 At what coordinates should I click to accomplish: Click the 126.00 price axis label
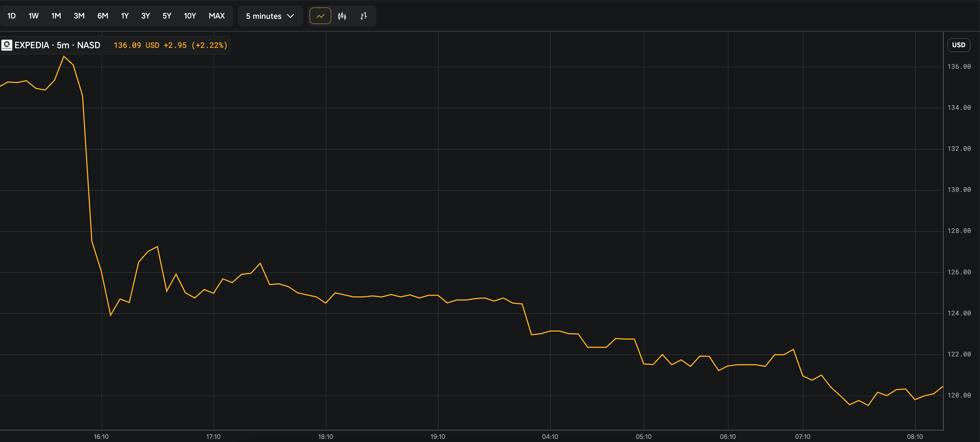point(959,272)
